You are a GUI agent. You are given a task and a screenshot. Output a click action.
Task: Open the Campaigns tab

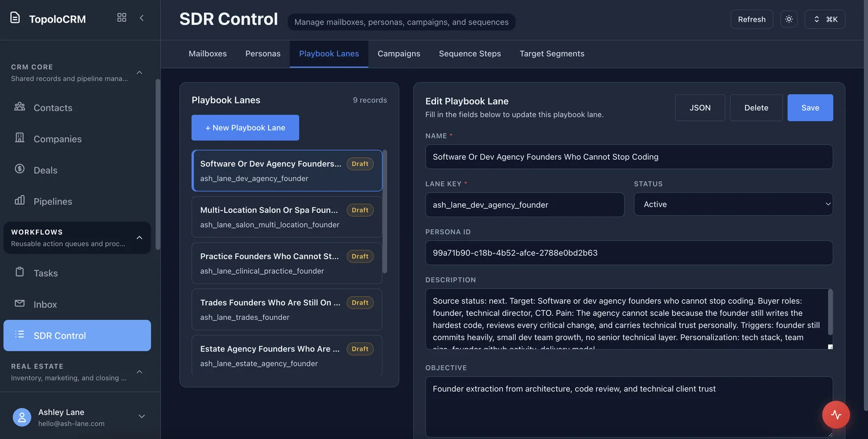(x=399, y=54)
